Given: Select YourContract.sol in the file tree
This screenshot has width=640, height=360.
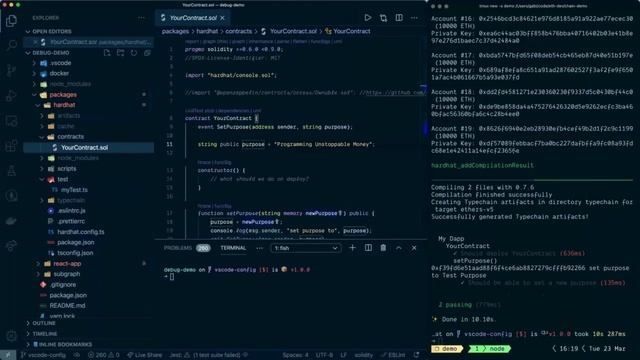Looking at the screenshot, I should tap(84, 147).
